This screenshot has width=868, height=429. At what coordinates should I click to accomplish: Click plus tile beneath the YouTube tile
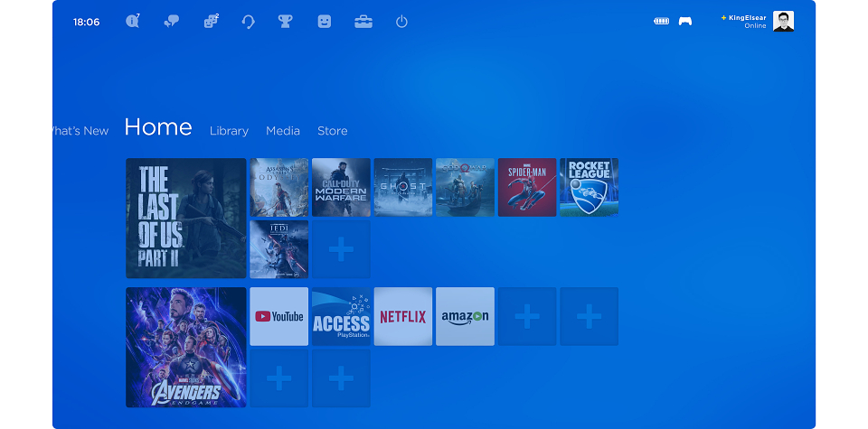pos(279,378)
